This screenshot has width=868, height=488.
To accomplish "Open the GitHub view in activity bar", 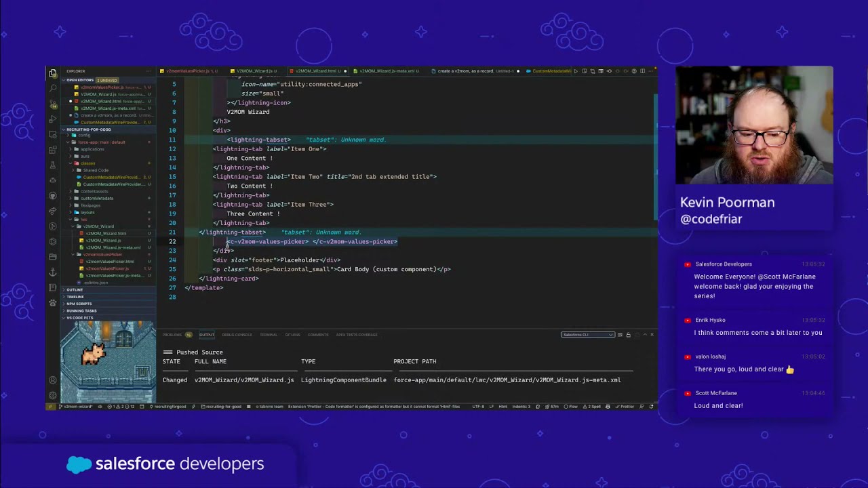I will [x=53, y=196].
